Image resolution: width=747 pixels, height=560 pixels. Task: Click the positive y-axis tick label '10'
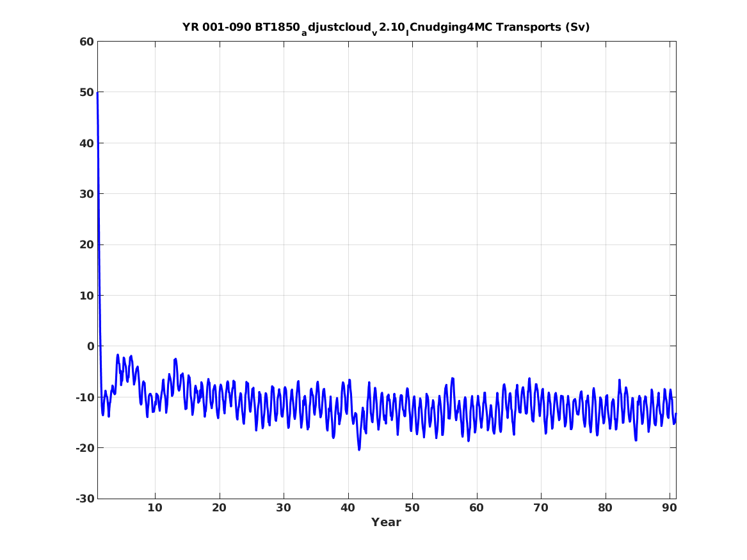click(86, 295)
